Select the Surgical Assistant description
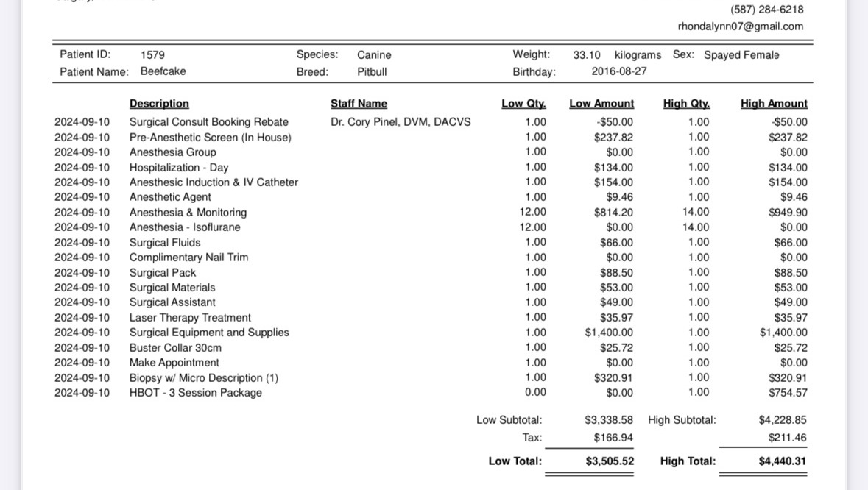Viewport: 868px width, 490px height. pos(172,302)
